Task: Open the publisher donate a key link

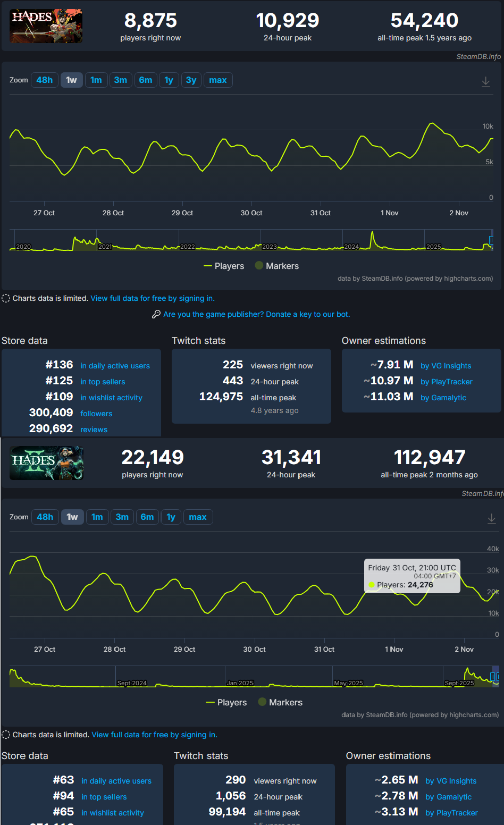Action: tap(257, 314)
